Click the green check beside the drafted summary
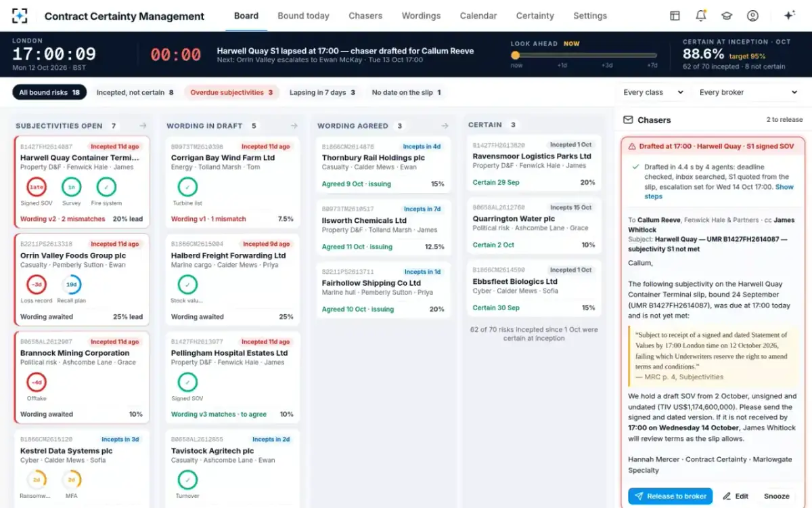This screenshot has height=508, width=812. 635,167
